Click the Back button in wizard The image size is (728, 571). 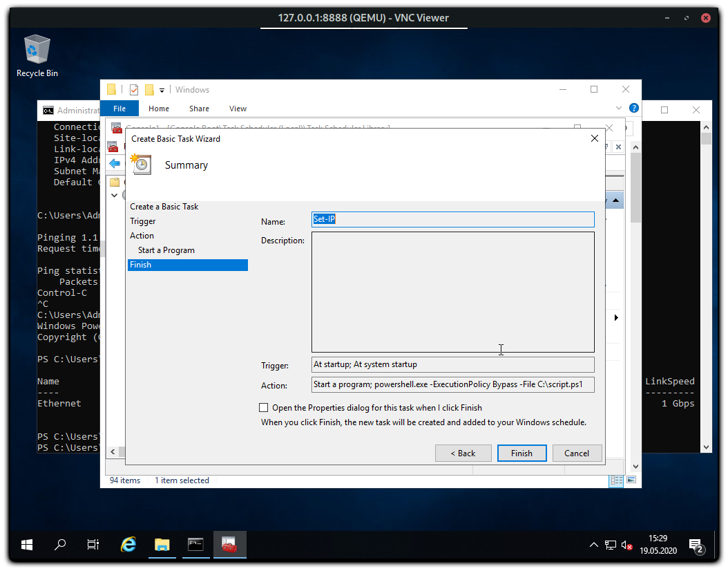pyautogui.click(x=463, y=453)
